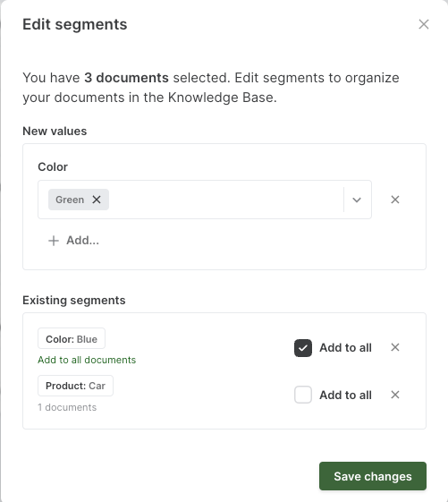Viewport: 448px width, 502px height.
Task: Click the Color field label
Action: coord(53,166)
